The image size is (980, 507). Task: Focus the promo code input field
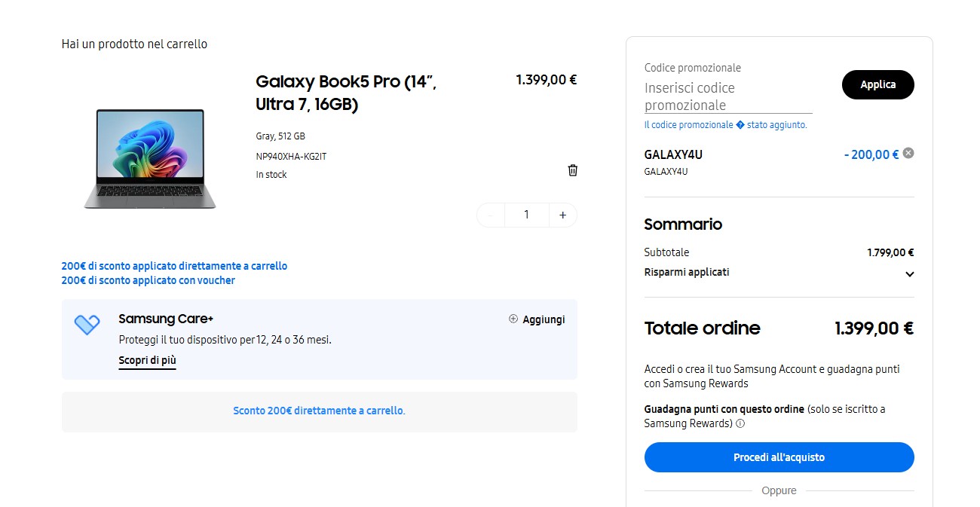pos(727,96)
